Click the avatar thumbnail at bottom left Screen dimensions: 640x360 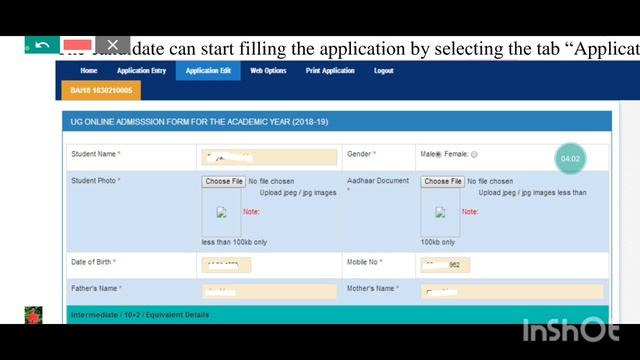(33, 315)
